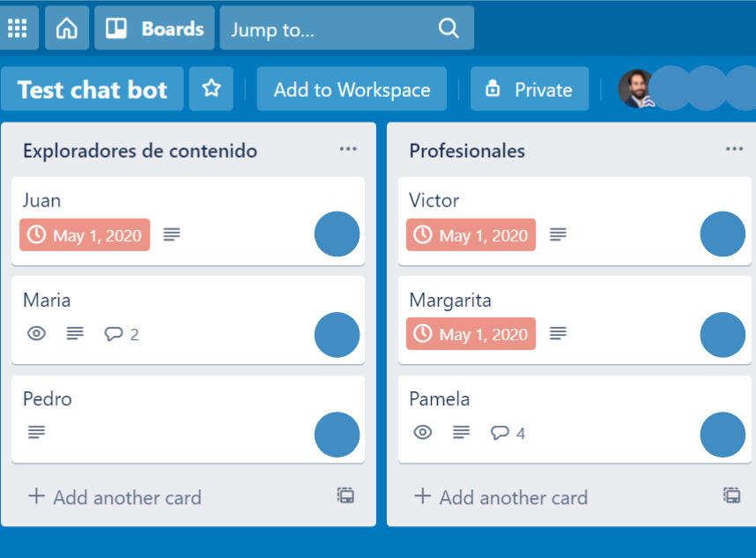Viewport: 756px width, 558px height.
Task: Click description icon on Pedro card
Action: 36,432
